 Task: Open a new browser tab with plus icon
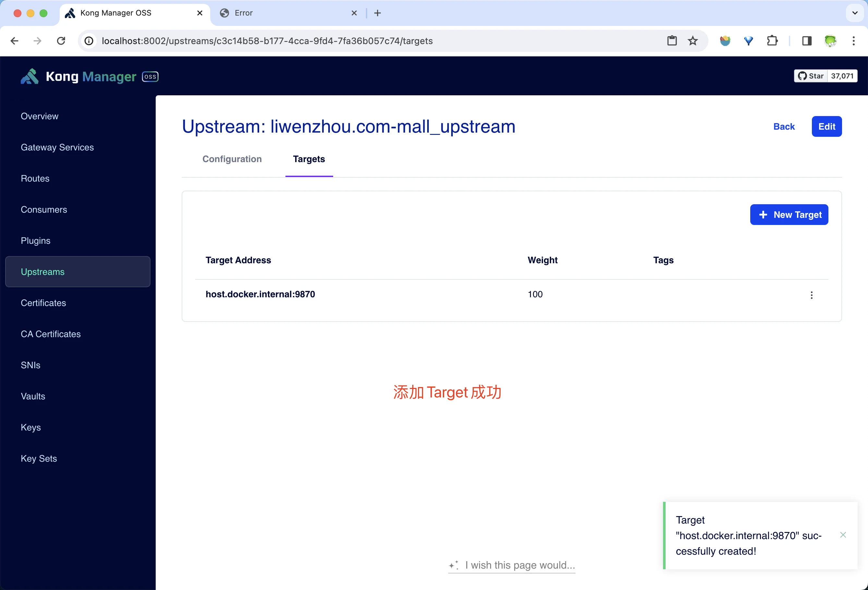click(x=378, y=13)
